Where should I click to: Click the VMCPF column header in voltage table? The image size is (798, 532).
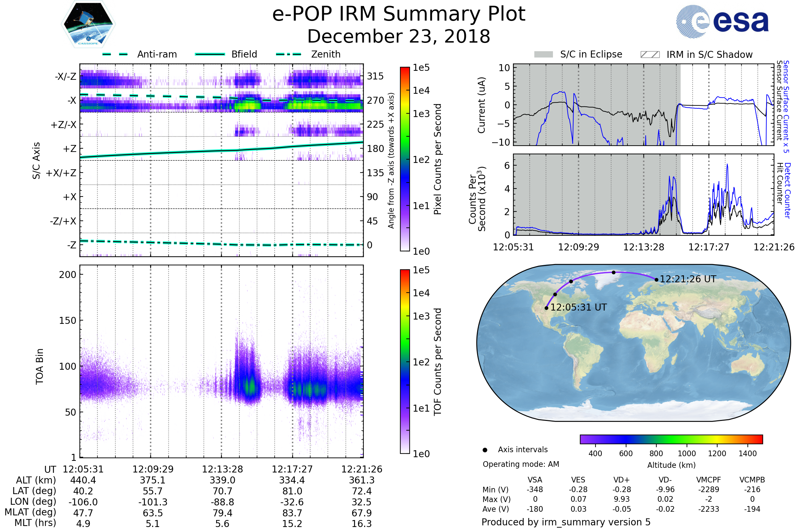click(709, 480)
